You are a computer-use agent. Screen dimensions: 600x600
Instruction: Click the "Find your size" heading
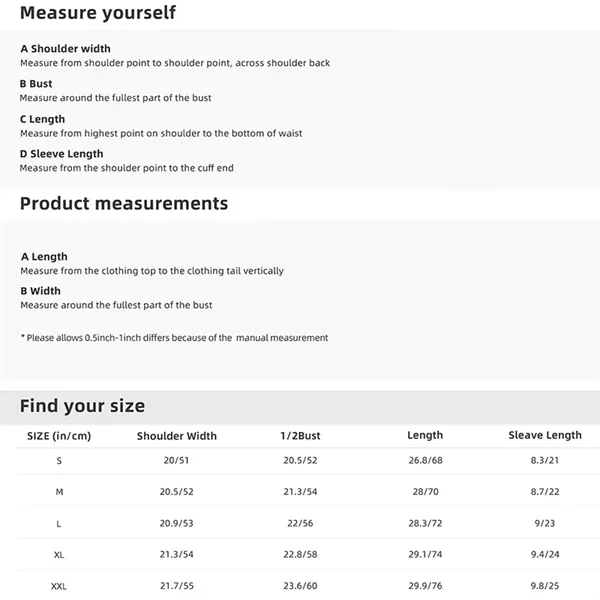coord(82,406)
